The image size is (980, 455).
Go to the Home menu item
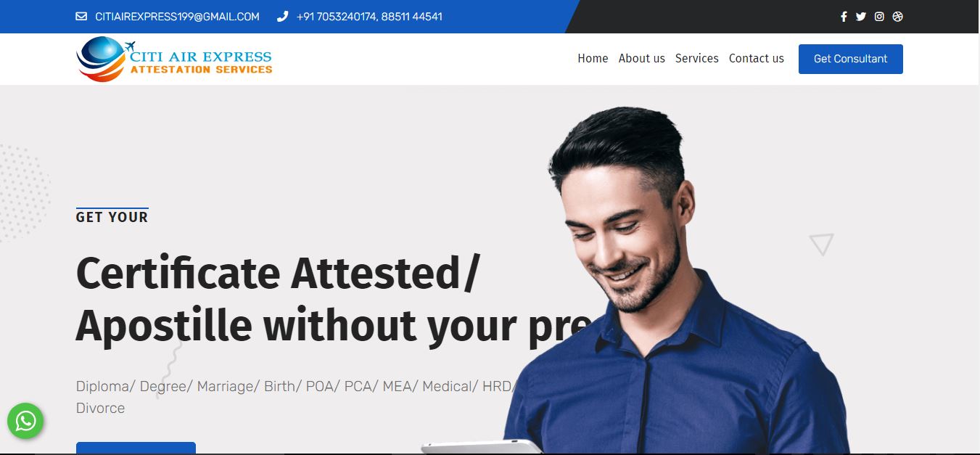coord(593,59)
